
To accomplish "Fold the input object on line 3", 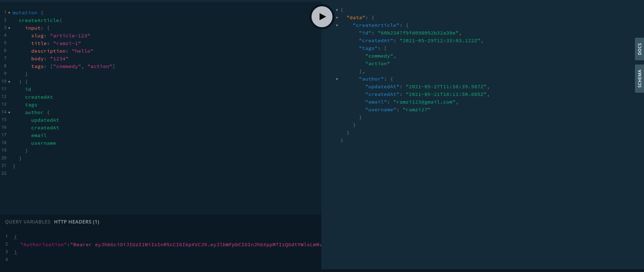I will point(9,28).
